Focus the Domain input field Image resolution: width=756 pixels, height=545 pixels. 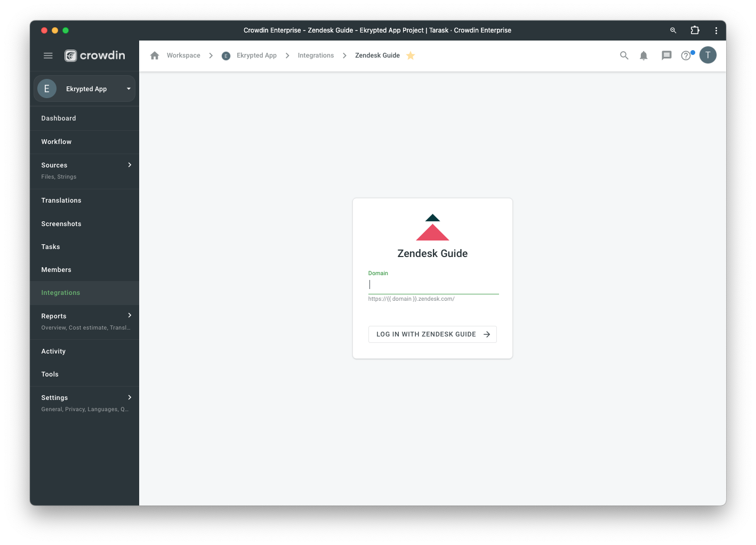433,285
